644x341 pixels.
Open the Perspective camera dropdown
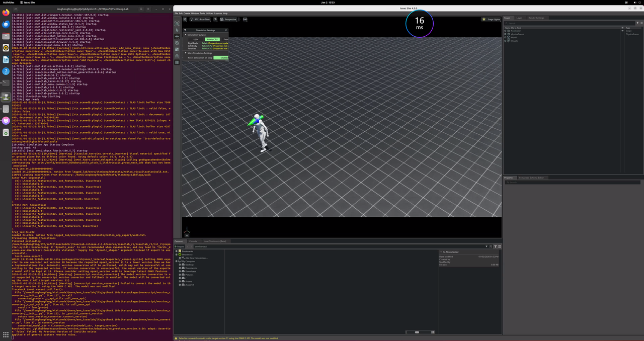point(229,20)
